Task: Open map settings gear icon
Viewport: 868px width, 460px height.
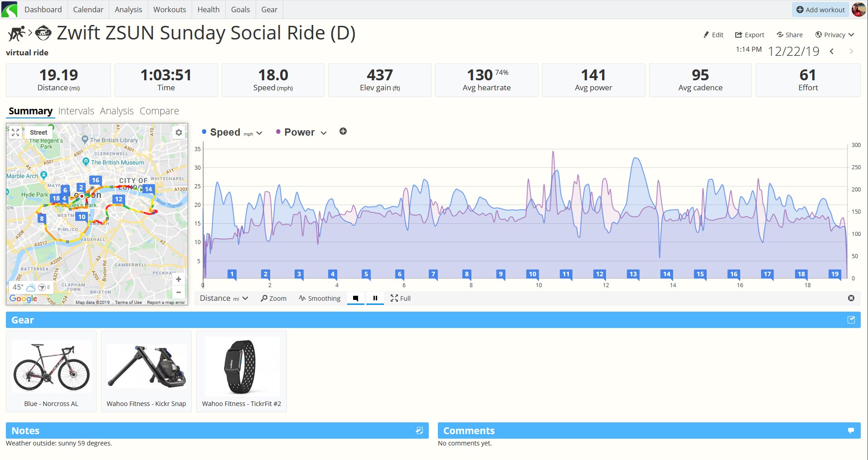Action: click(x=179, y=132)
